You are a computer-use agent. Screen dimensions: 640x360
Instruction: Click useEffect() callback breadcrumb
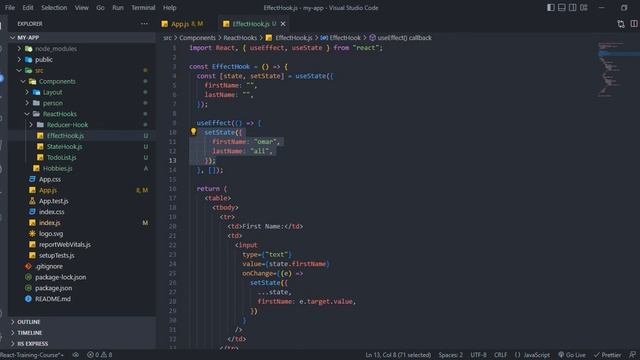click(x=400, y=38)
